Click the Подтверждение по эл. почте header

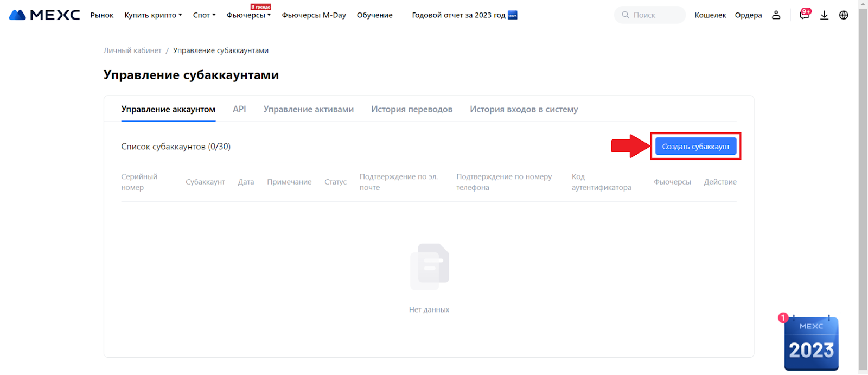pos(399,182)
